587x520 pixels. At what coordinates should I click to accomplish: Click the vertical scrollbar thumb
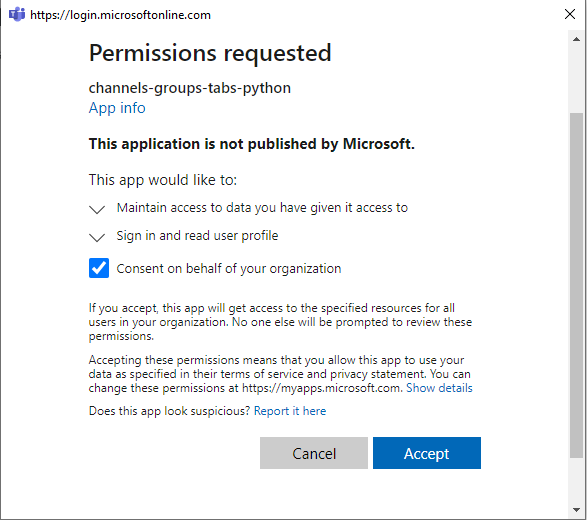[577, 285]
